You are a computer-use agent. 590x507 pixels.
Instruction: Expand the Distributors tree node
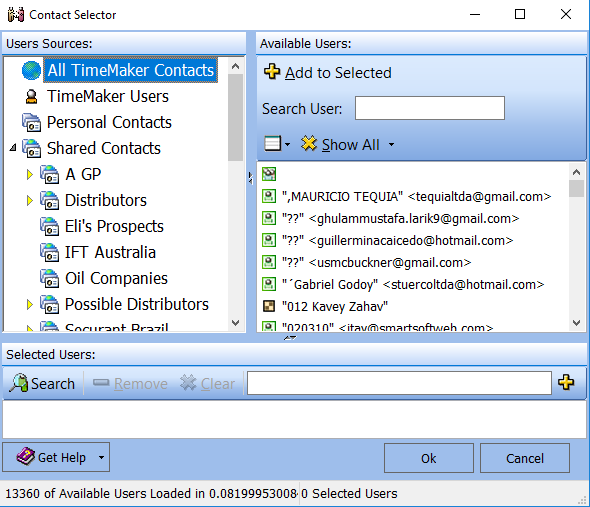(30, 200)
